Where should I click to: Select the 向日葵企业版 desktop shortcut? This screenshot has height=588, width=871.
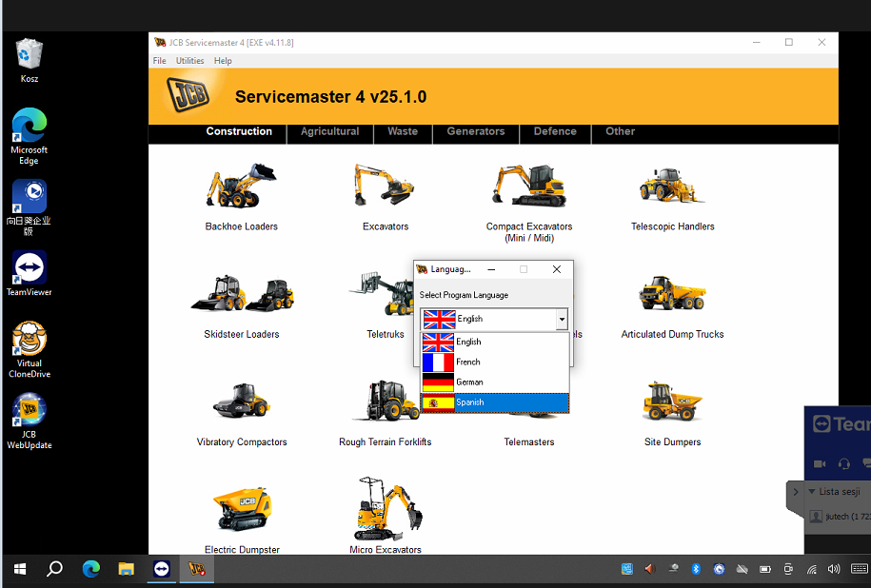tap(29, 207)
